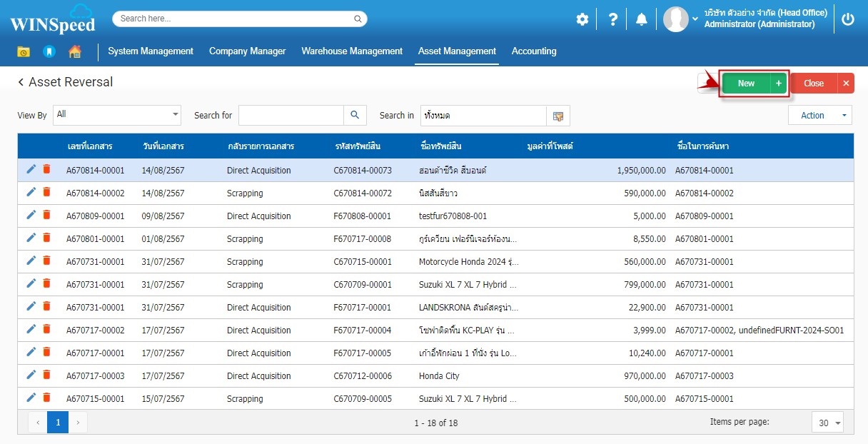
Task: Delete the row with asset F670717-00004
Action: (x=46, y=329)
